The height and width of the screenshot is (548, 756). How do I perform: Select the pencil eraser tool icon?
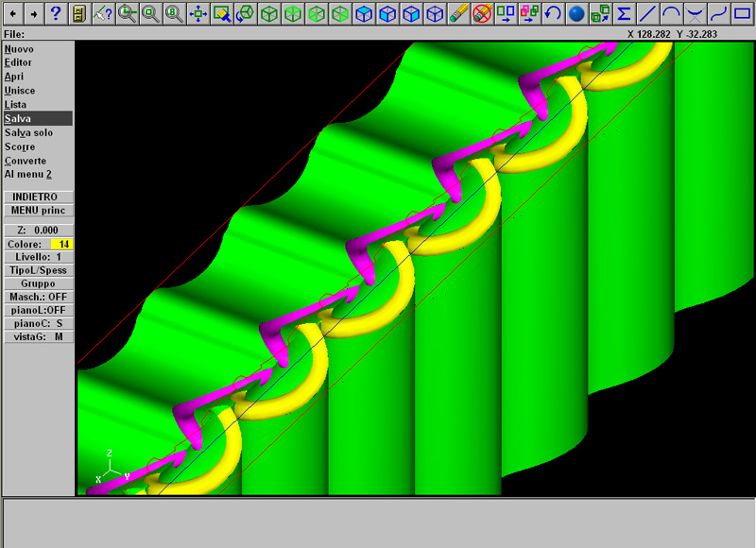coord(458,14)
